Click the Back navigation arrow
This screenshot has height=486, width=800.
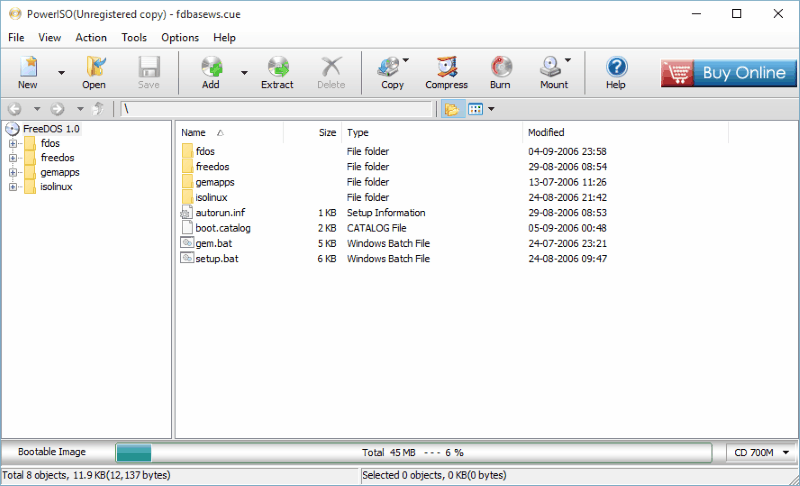point(15,109)
